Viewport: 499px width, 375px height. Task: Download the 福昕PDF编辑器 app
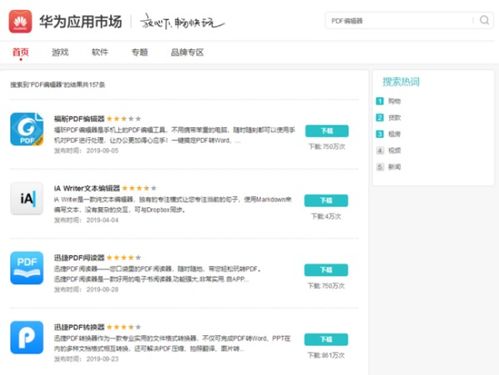pos(327,131)
